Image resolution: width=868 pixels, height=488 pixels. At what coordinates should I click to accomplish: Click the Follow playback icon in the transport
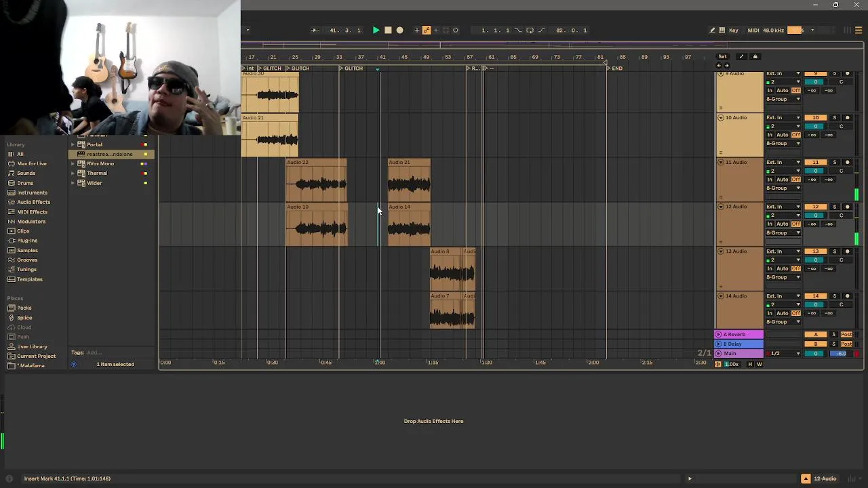tap(315, 30)
